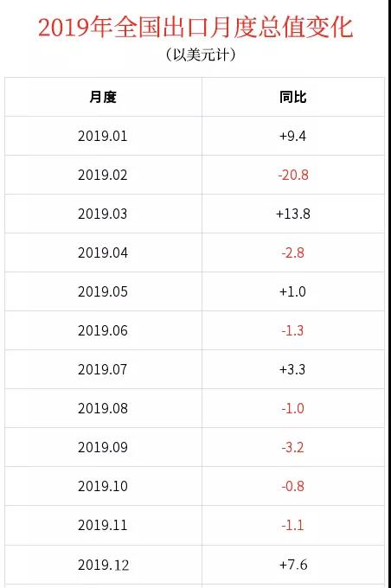
Task: Click the 同比 column header
Action: tap(292, 97)
